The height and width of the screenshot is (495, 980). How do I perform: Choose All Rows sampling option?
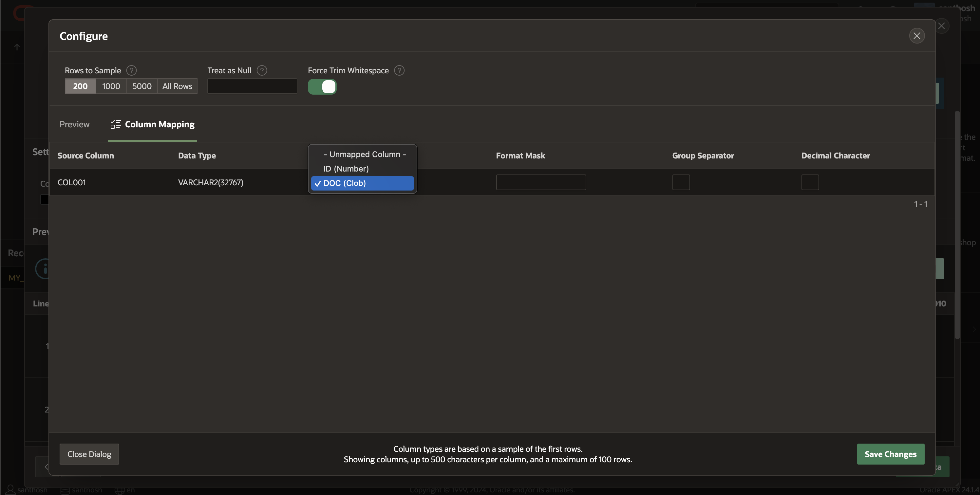pos(177,86)
